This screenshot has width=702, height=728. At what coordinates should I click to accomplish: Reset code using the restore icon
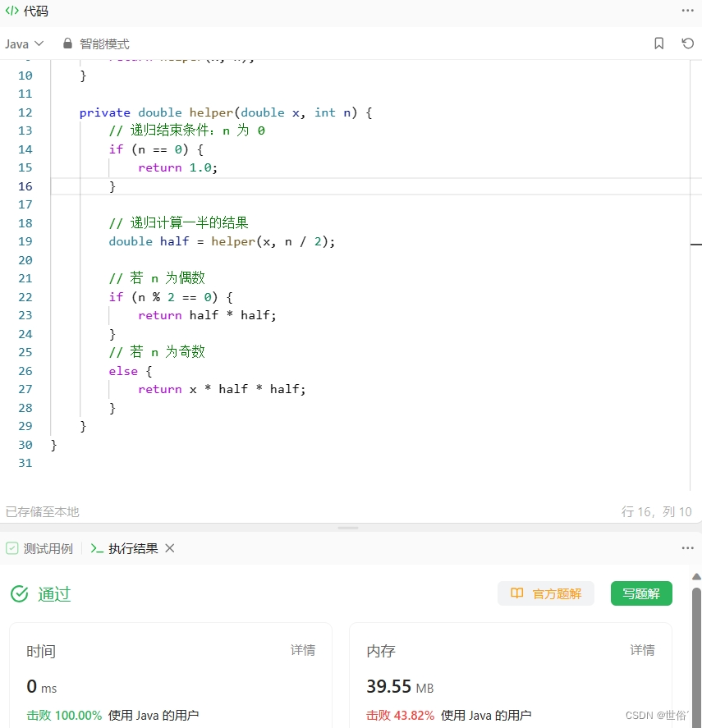click(x=687, y=42)
